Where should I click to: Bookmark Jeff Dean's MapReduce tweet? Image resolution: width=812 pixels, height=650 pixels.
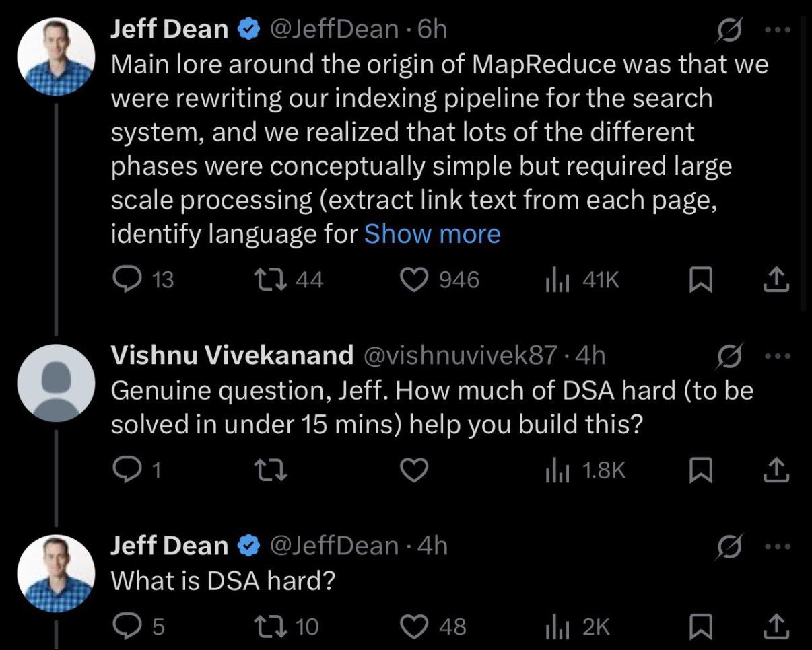click(x=702, y=281)
